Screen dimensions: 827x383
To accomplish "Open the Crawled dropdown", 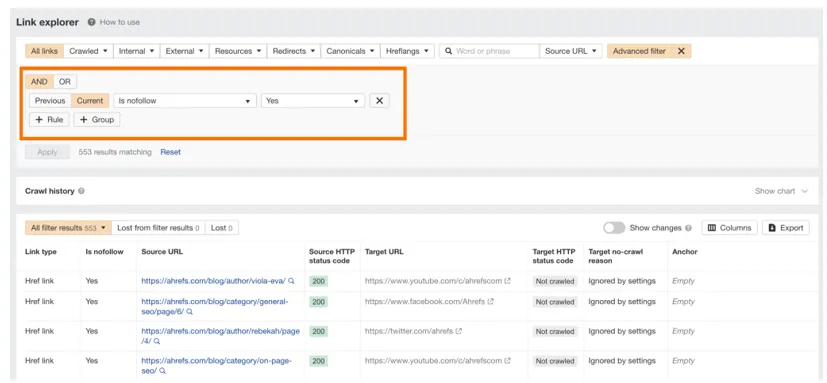I will [x=88, y=51].
